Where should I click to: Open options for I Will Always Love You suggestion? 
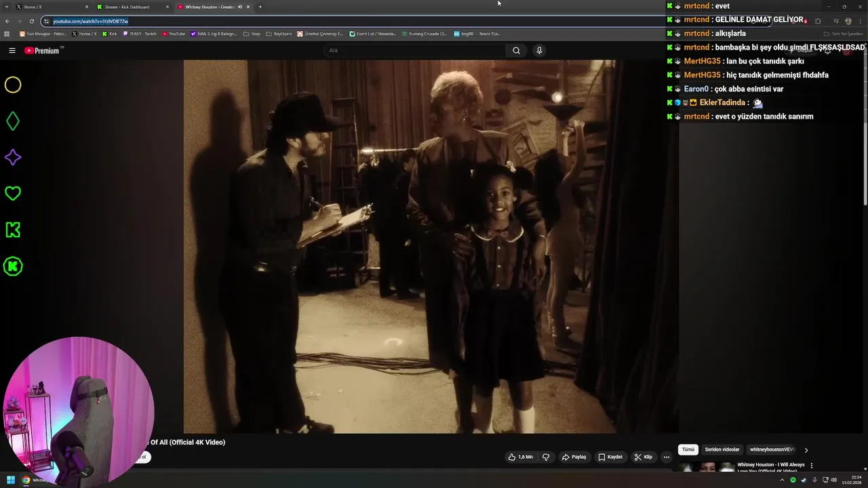812,466
